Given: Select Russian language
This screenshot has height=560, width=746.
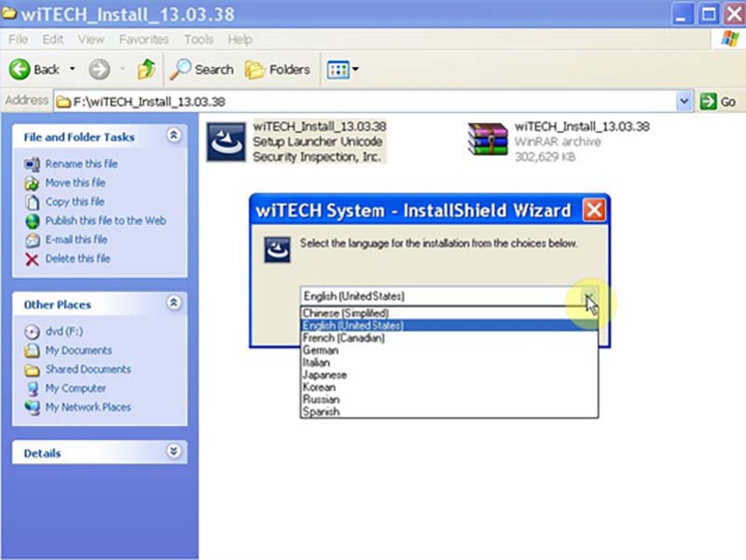Looking at the screenshot, I should 449,400.
